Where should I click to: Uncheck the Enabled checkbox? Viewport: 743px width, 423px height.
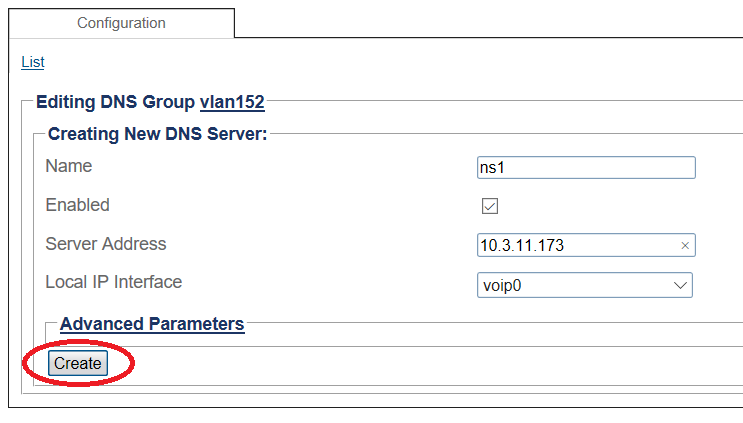pos(489,206)
